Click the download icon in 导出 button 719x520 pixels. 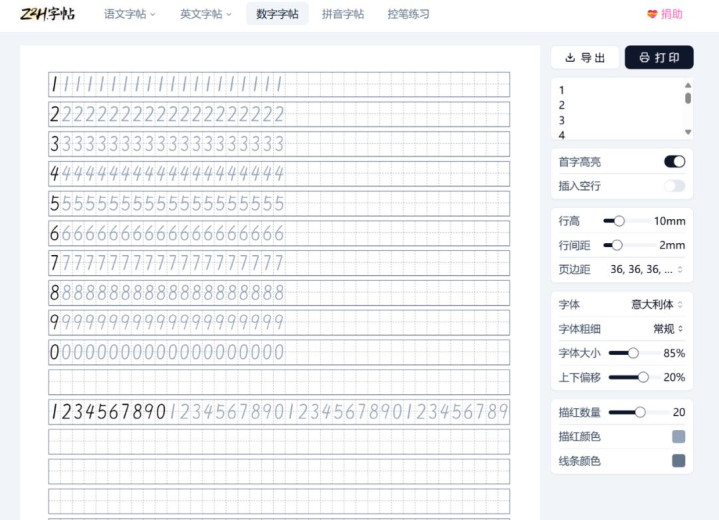(570, 57)
